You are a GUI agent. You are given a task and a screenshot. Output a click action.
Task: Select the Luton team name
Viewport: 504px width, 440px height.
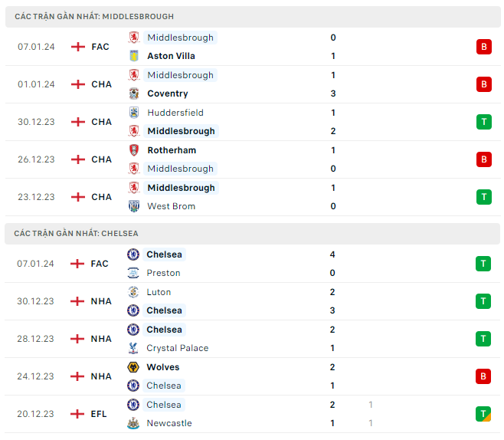pyautogui.click(x=159, y=292)
